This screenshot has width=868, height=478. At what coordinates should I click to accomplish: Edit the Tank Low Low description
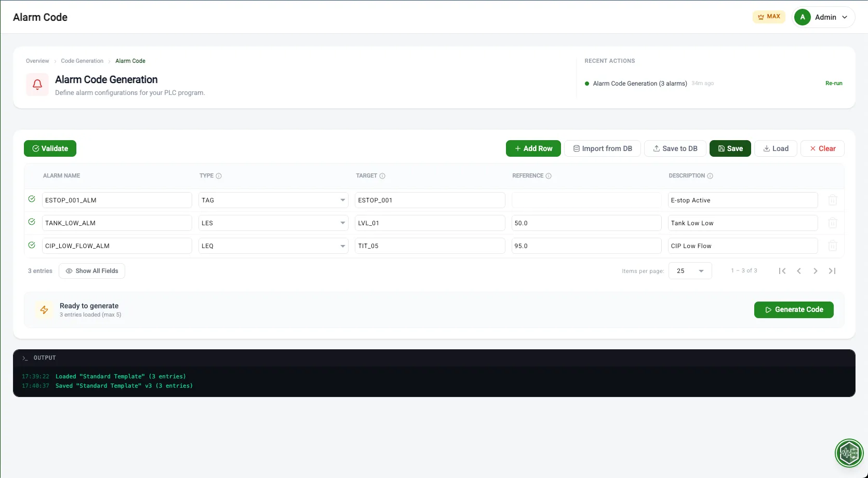pyautogui.click(x=743, y=223)
